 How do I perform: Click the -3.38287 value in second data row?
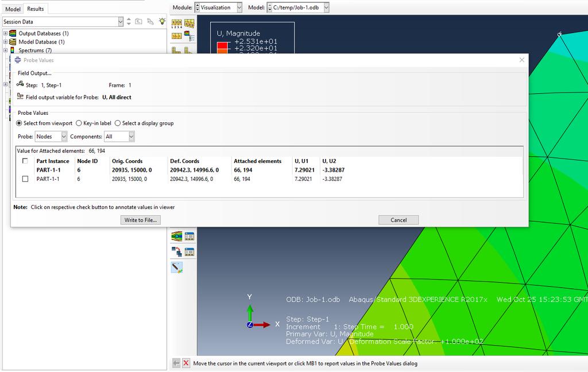[332, 179]
